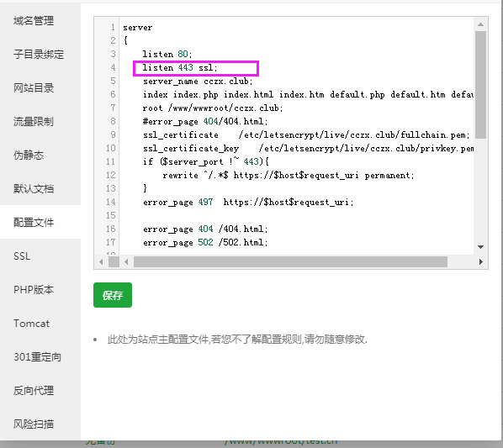Click the 'server' keyword on line 1
Image resolution: width=503 pixels, height=448 pixels.
coord(138,28)
